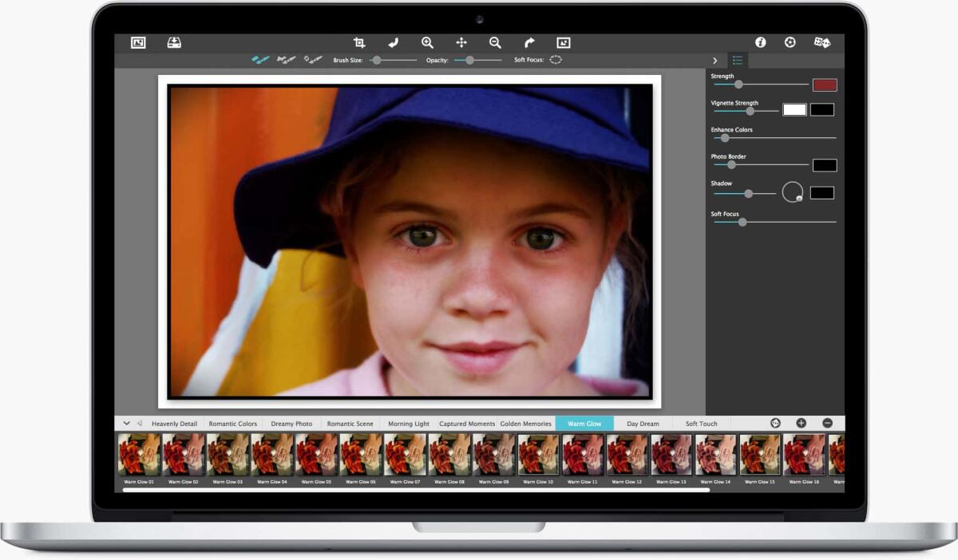Activate the Zoom In tool
This screenshot has height=560, width=958.
[427, 42]
